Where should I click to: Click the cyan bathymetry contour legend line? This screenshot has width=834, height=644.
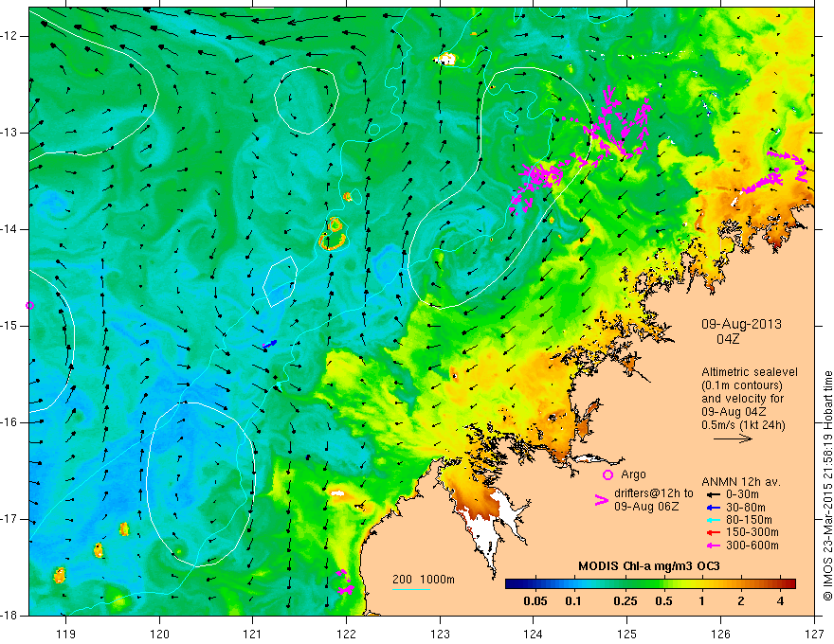411,589
